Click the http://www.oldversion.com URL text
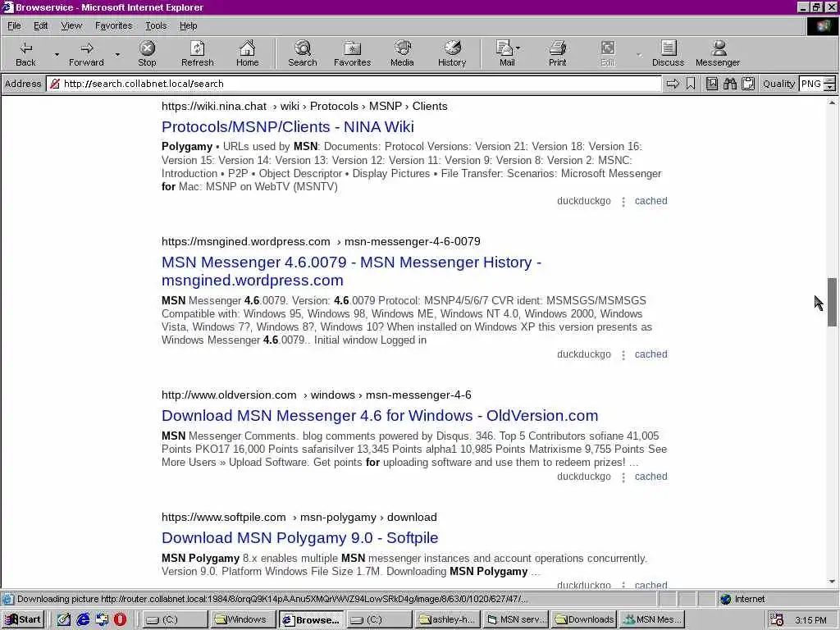Screen dimensions: 840x630 [229, 395]
